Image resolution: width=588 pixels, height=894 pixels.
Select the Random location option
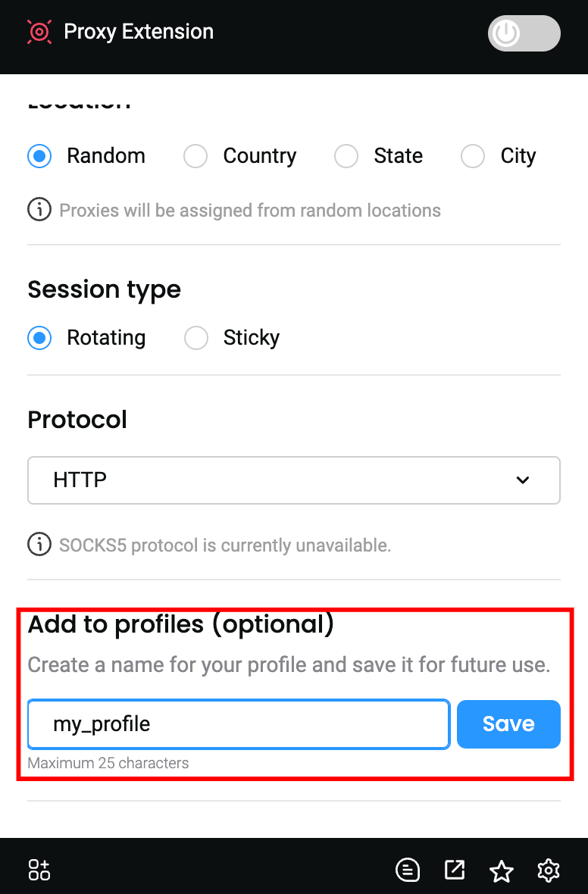(39, 156)
